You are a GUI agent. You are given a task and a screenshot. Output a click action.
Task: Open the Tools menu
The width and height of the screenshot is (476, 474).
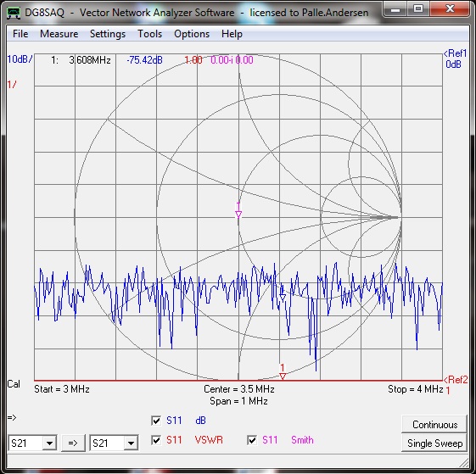pos(149,34)
